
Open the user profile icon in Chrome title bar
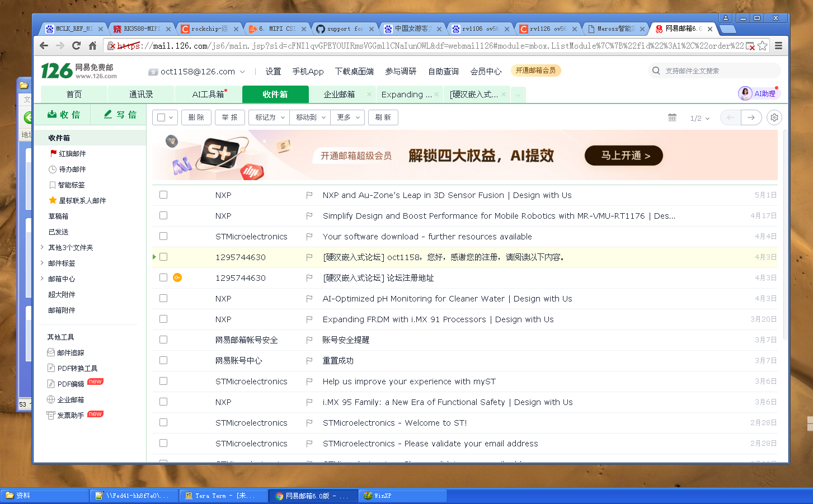(726, 18)
